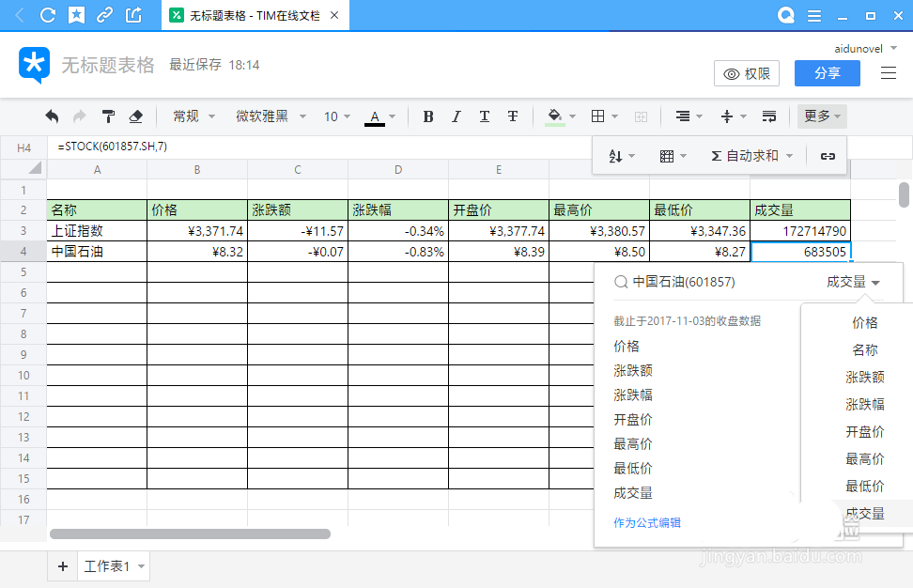Toggle underline formatting
The width and height of the screenshot is (913, 588).
[x=485, y=116]
